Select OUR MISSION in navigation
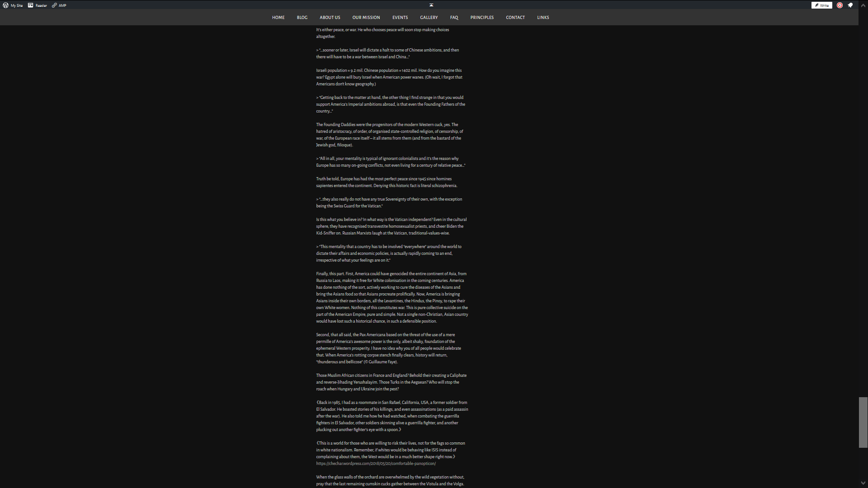Viewport: 868px width, 488px height. [x=366, y=18]
